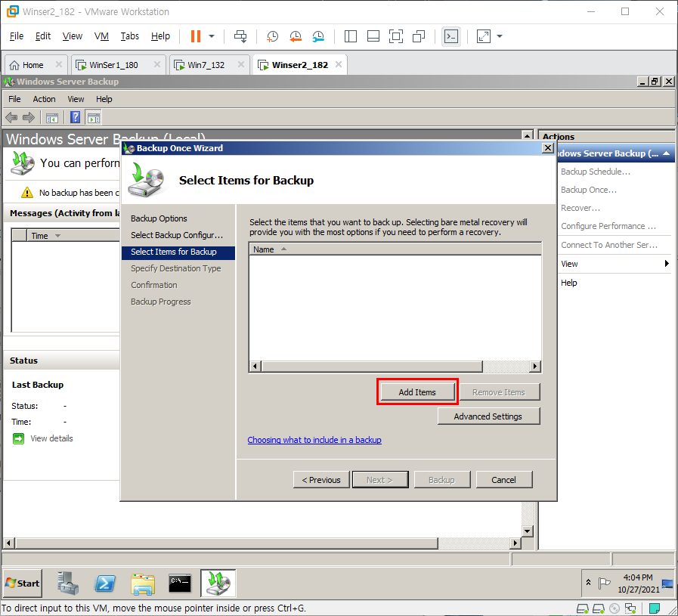
Task: Open the snapshot manager icon
Action: click(318, 36)
